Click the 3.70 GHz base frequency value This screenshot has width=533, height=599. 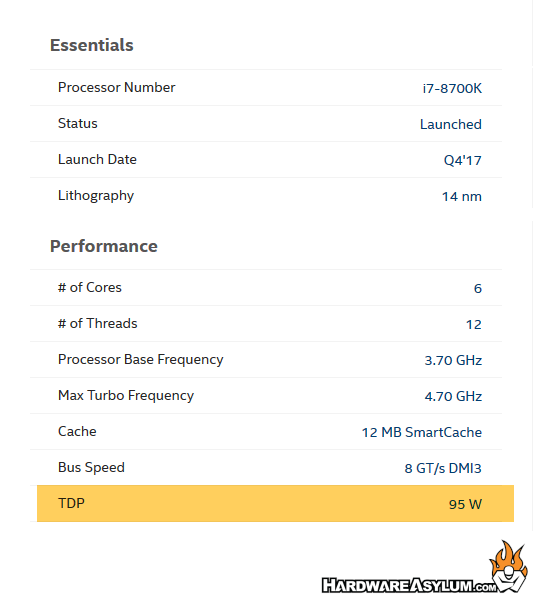453,360
